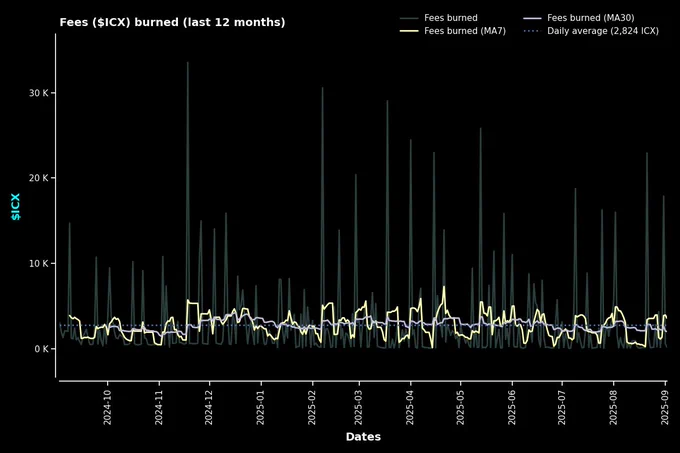Click the "Fees burned (MA7)" legend label

coord(465,31)
